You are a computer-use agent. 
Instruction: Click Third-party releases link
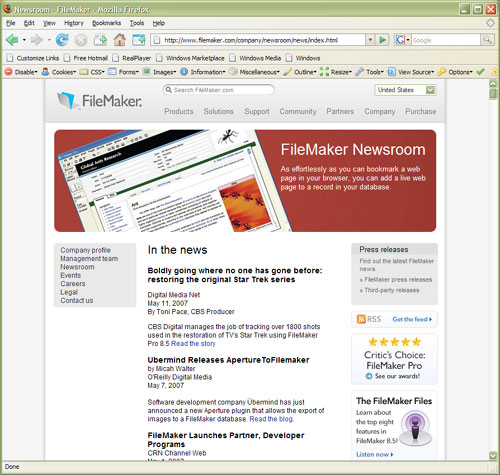point(392,290)
